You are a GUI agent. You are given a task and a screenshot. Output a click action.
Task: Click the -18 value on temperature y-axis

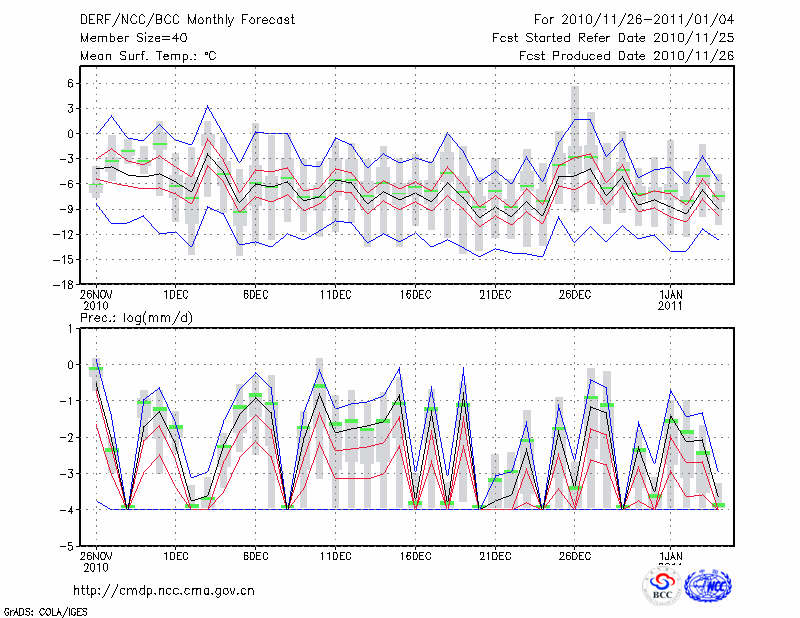(58, 285)
